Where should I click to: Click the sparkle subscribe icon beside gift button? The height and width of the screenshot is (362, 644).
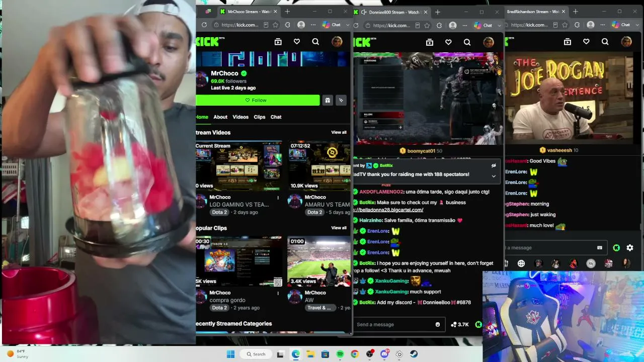tap(341, 100)
